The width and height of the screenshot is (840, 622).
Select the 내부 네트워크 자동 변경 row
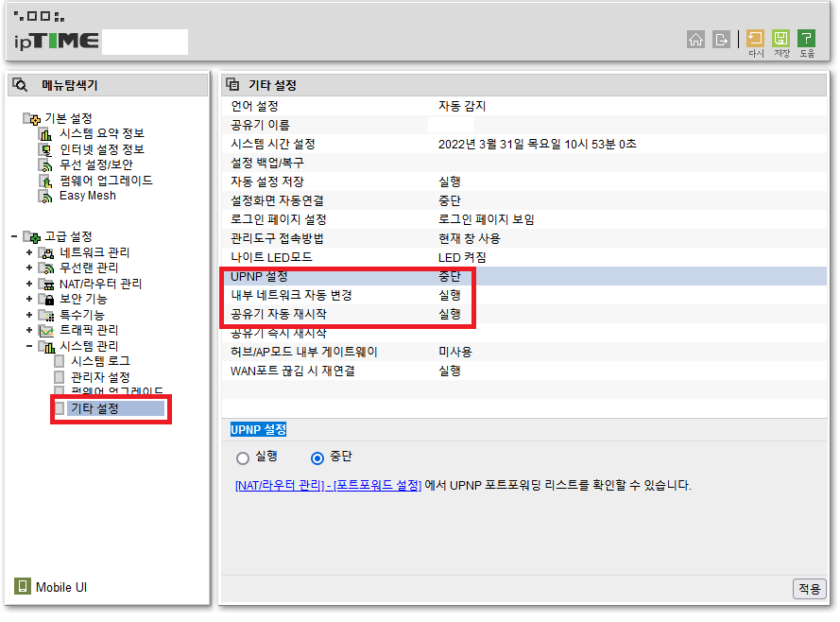click(x=523, y=295)
